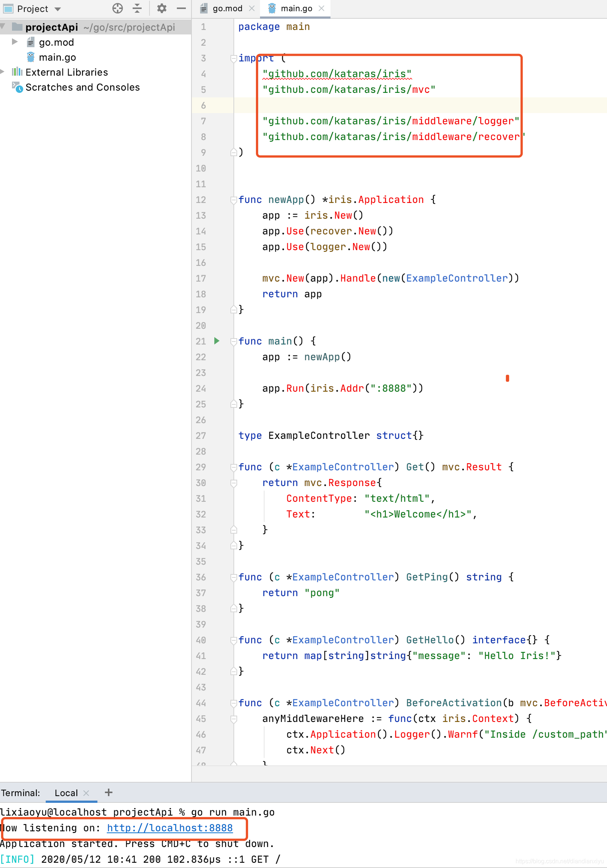Fold the Get method at line 29

point(234,467)
